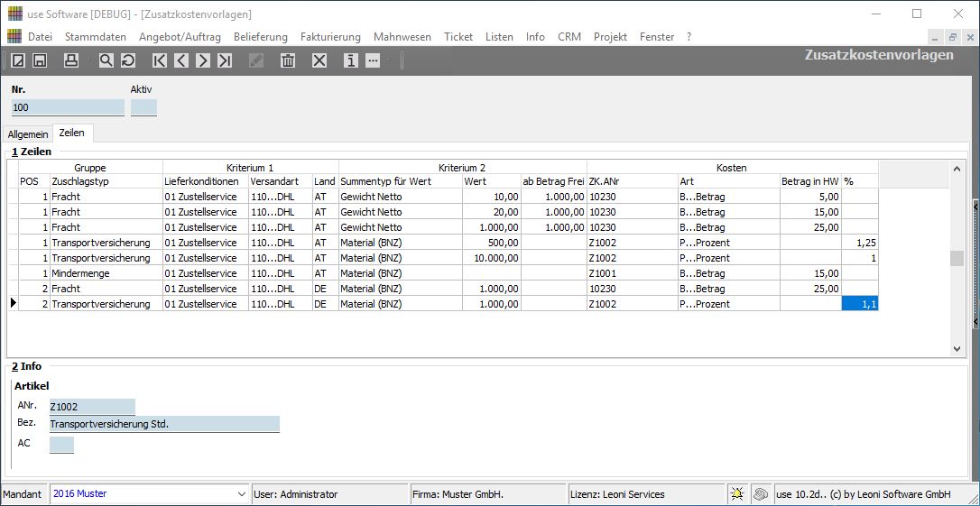The height and width of the screenshot is (506, 980).
Task: Open the Fenster menu
Action: [x=657, y=37]
